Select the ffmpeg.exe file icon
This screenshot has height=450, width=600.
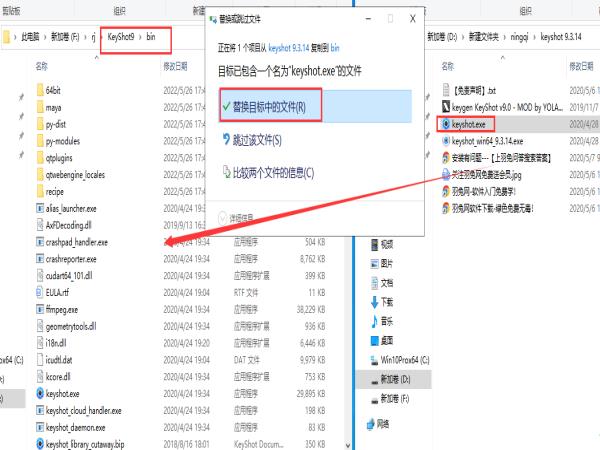[40, 309]
